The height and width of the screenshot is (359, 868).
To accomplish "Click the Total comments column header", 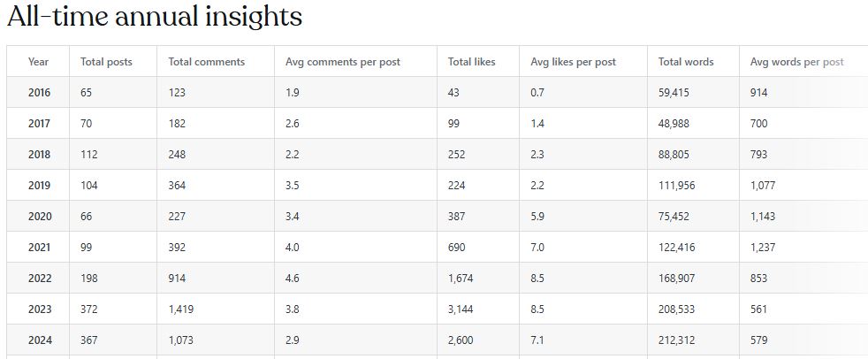I will (x=207, y=62).
